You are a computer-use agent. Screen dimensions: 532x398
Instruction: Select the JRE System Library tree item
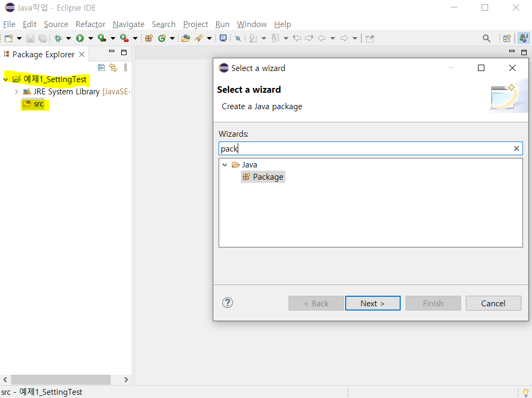pos(77,92)
